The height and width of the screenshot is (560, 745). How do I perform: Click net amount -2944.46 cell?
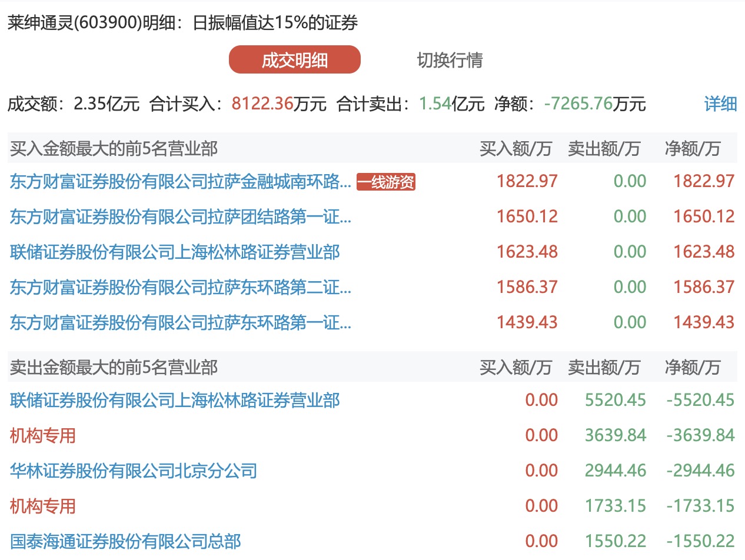(701, 471)
